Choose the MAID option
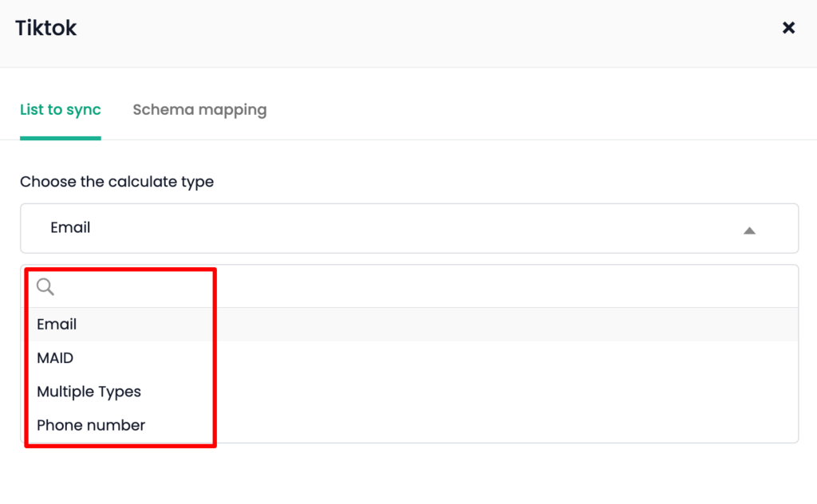 (x=55, y=358)
